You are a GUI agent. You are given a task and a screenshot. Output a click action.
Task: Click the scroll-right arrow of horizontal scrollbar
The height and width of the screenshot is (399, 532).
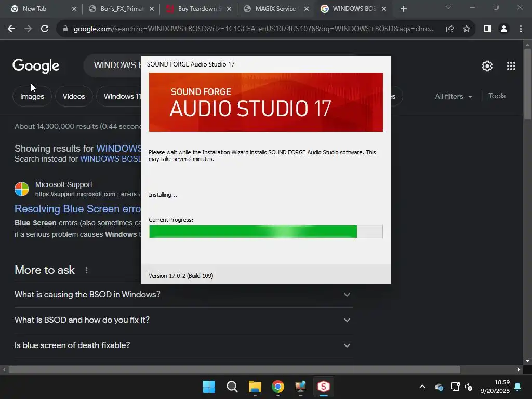pyautogui.click(x=519, y=369)
